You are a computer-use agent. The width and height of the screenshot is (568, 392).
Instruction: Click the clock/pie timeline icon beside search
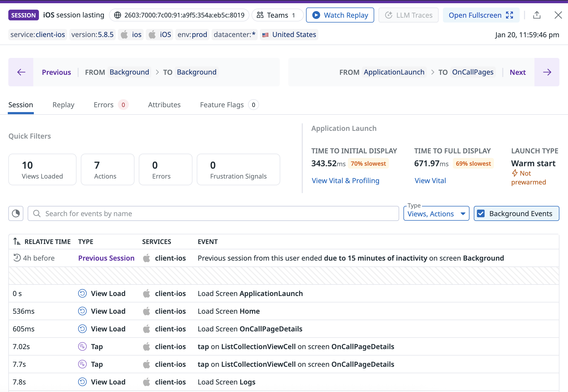pos(16,213)
